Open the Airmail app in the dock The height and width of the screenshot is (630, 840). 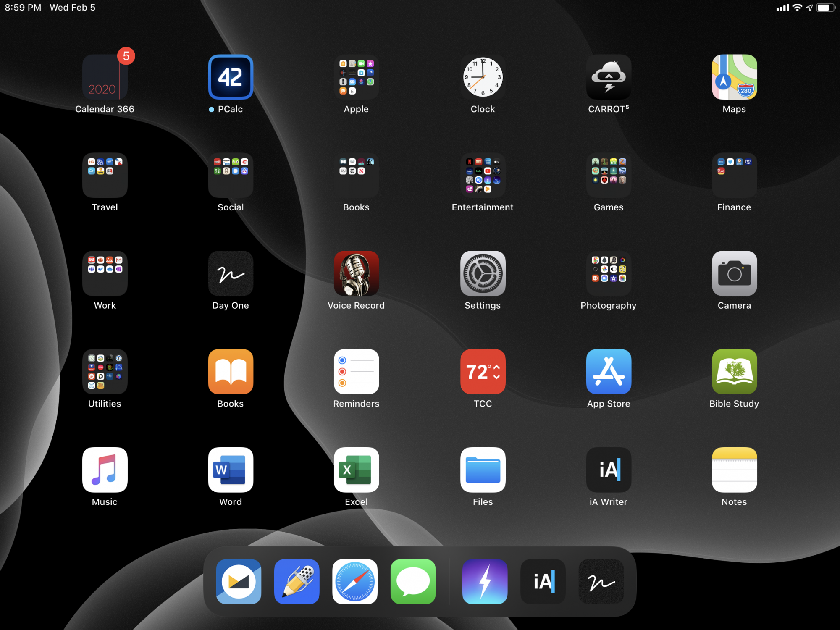(239, 582)
